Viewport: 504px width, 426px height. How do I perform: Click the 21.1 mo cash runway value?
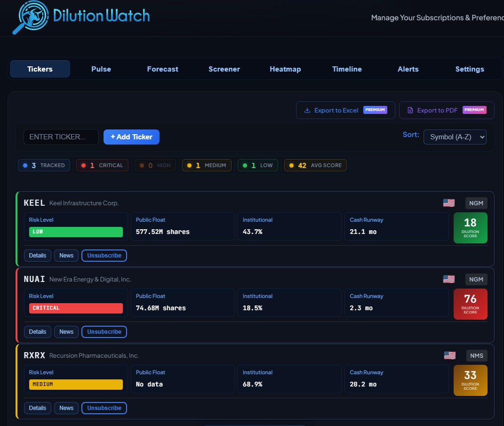tap(363, 232)
